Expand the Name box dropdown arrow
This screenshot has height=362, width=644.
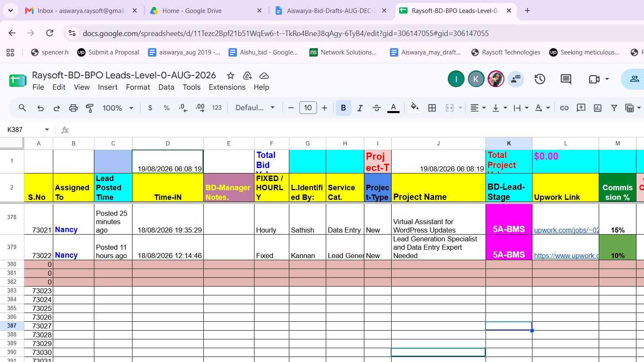(47, 129)
